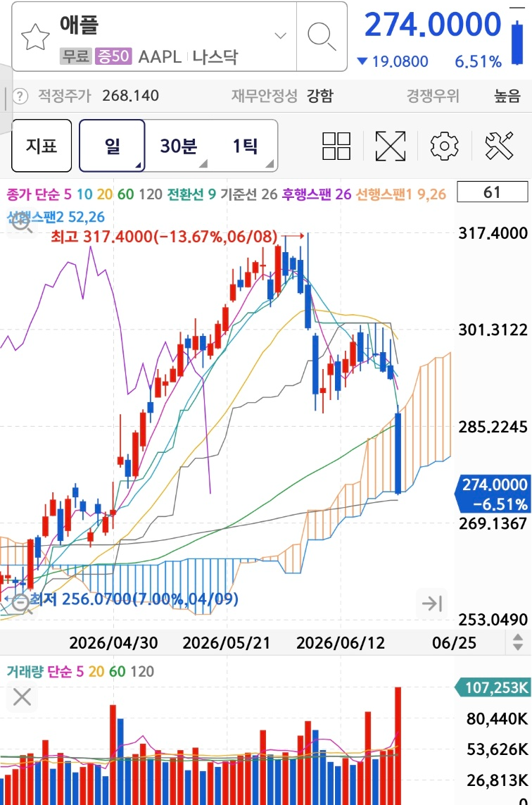Adjust chart height with up-down stepper
Viewport: 532px width, 805px height.
[518, 642]
